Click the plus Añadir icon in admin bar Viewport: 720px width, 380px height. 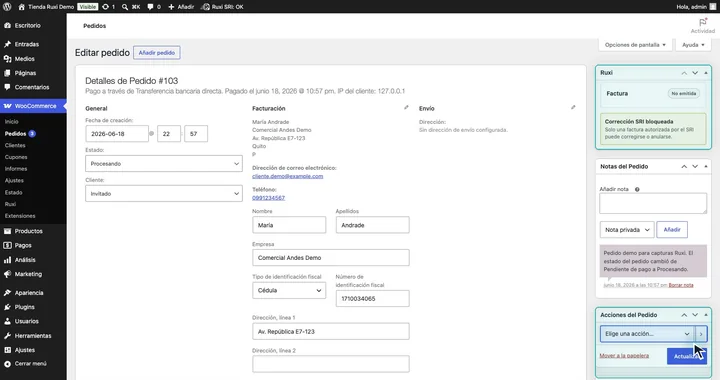[x=171, y=6]
